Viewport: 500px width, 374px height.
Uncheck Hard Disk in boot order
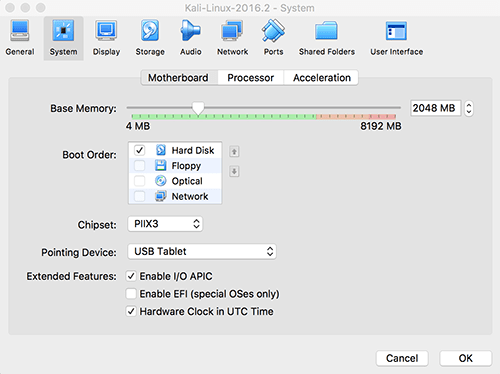[x=139, y=150]
